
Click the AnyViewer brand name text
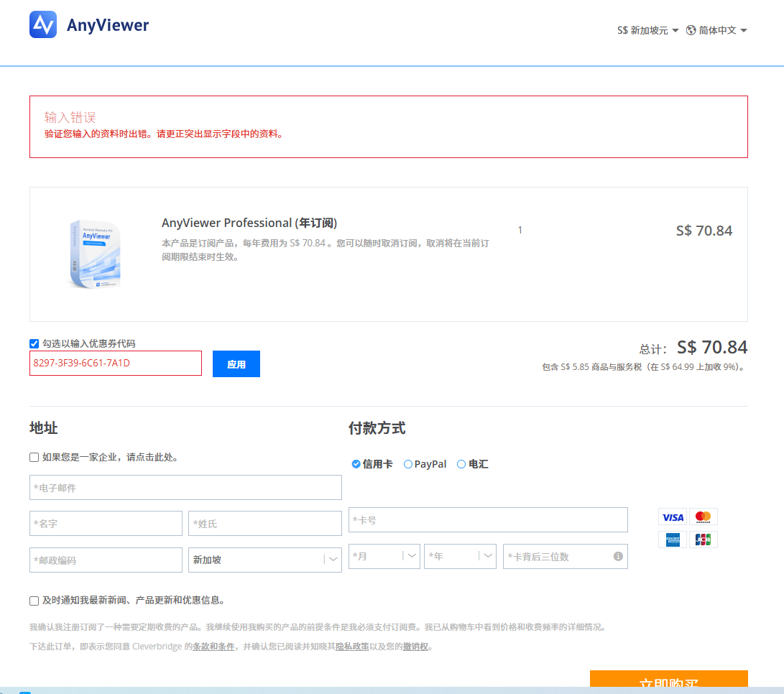(108, 25)
